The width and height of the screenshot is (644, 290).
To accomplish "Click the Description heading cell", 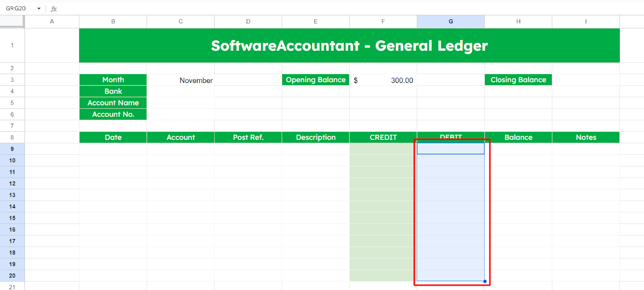I will click(x=316, y=137).
